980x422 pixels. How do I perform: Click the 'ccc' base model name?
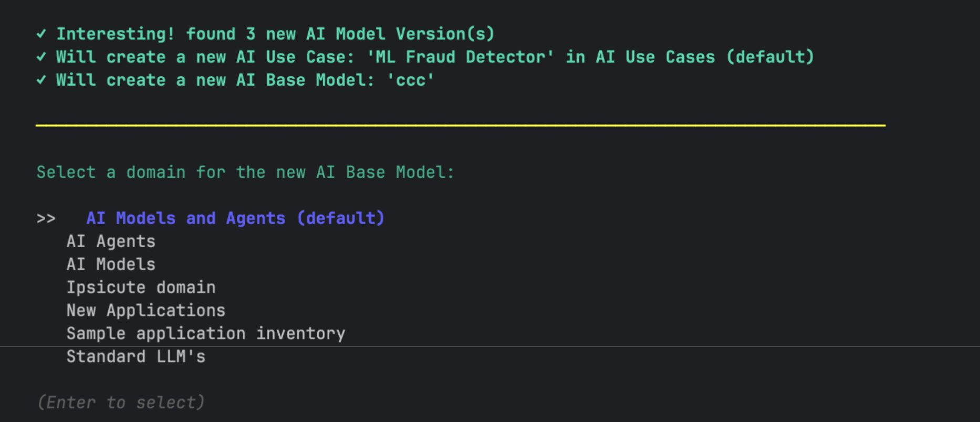(411, 80)
